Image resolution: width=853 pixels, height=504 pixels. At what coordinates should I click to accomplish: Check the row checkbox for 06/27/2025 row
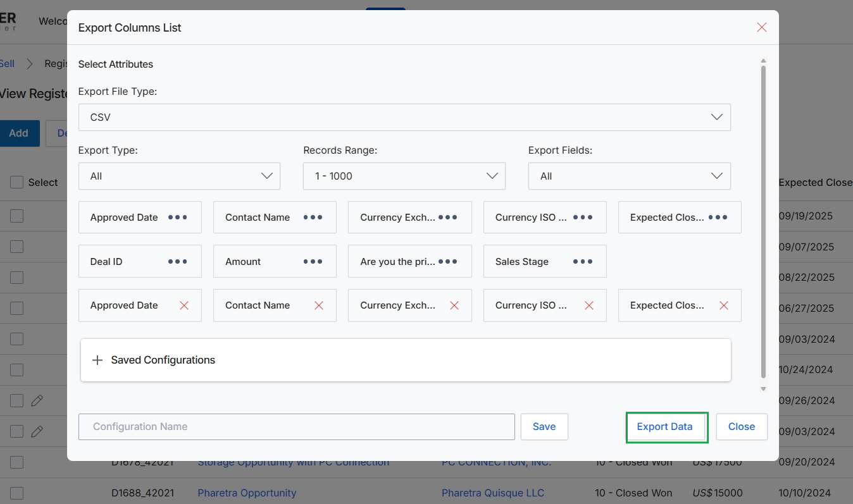pos(16,308)
